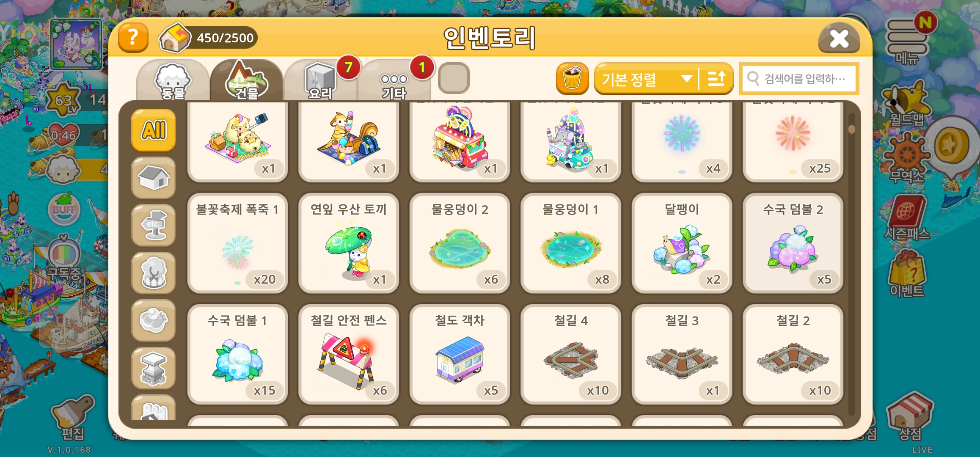The height and width of the screenshot is (457, 980).
Task: Open the 상점 shop button
Action: 910,417
